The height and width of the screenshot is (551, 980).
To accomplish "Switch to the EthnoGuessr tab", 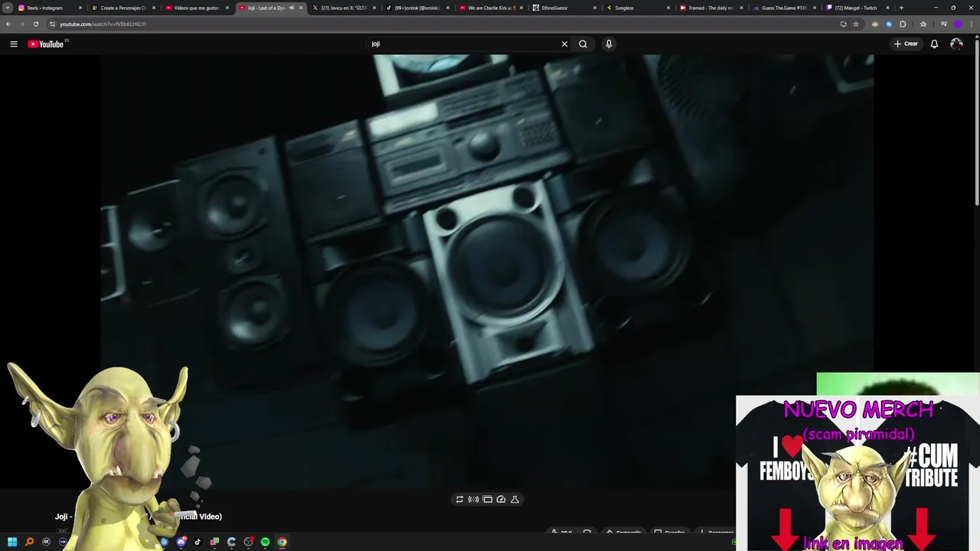I will (564, 8).
